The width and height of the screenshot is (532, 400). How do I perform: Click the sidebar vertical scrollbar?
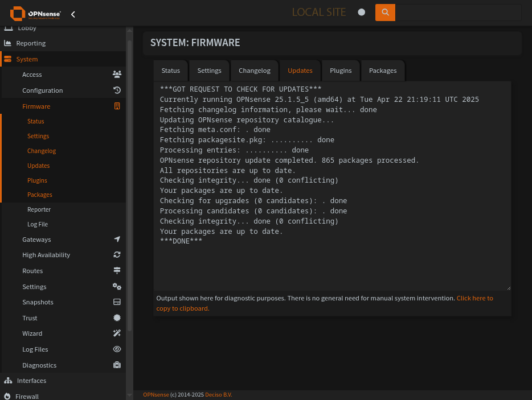[129, 185]
